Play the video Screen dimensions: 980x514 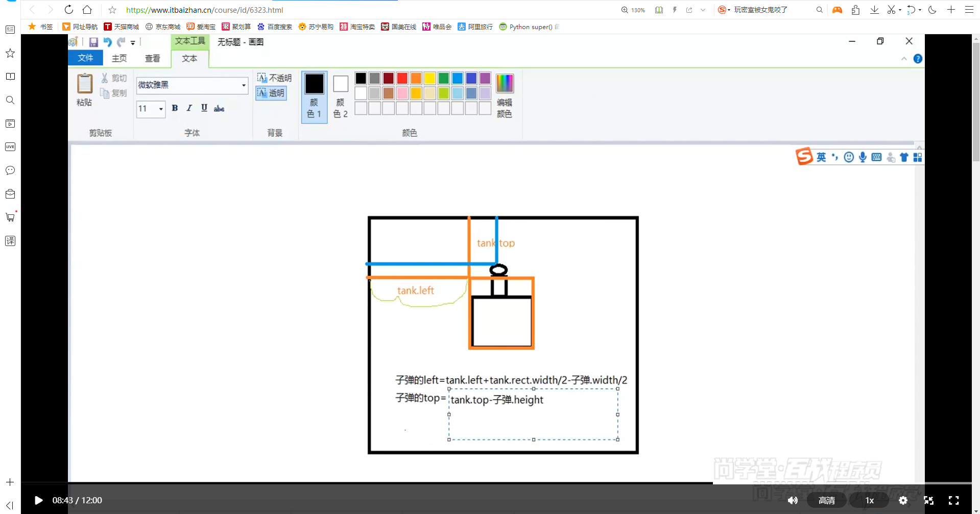(x=38, y=500)
